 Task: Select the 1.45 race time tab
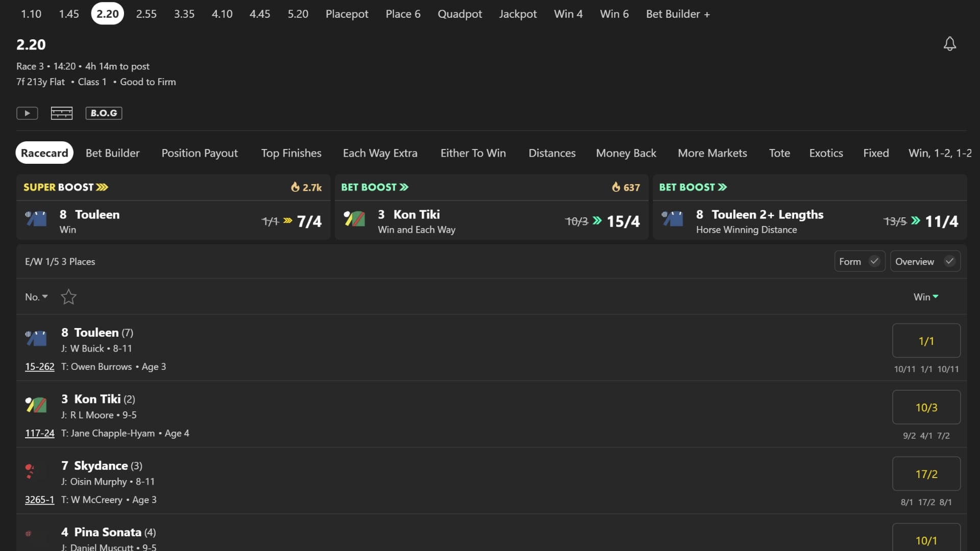click(69, 14)
